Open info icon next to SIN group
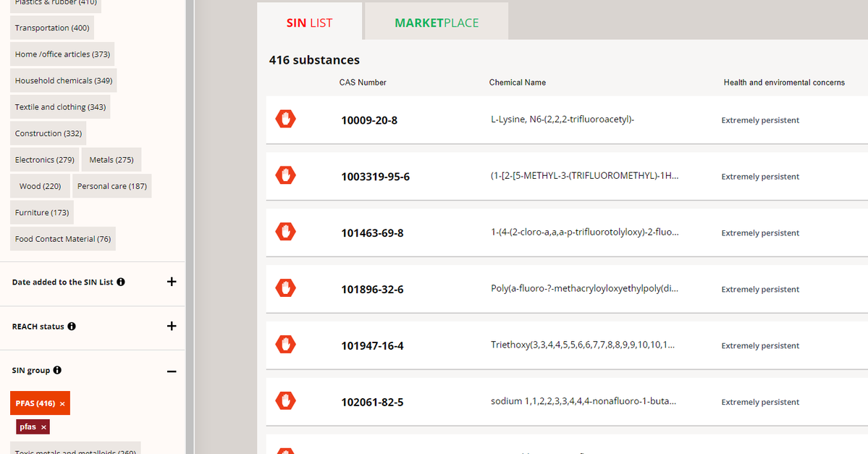Screen dimensions: 868x454 pyautogui.click(x=57, y=371)
